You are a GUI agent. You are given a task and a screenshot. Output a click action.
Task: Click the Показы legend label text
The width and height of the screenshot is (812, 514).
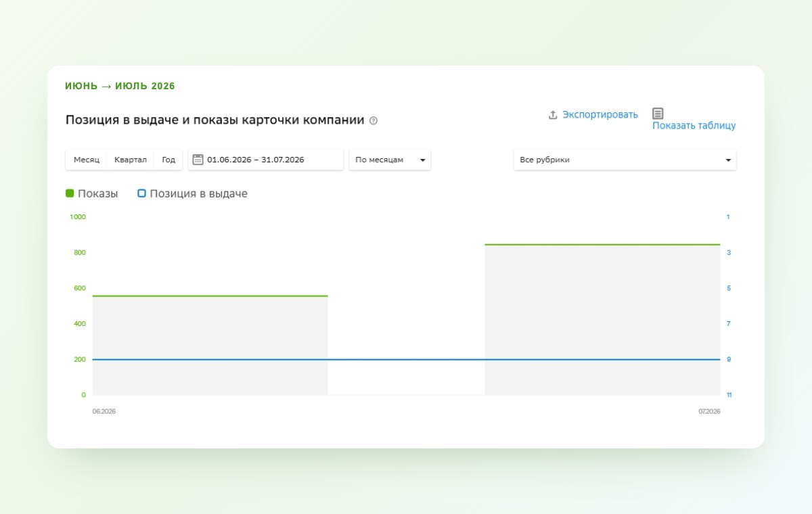pos(98,193)
